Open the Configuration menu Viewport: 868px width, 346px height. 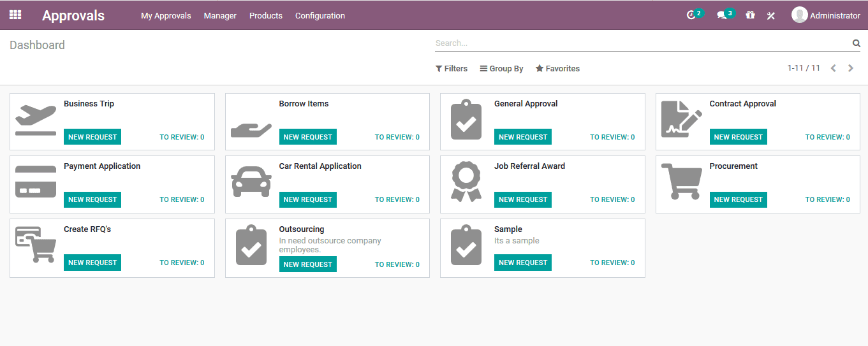pos(320,16)
